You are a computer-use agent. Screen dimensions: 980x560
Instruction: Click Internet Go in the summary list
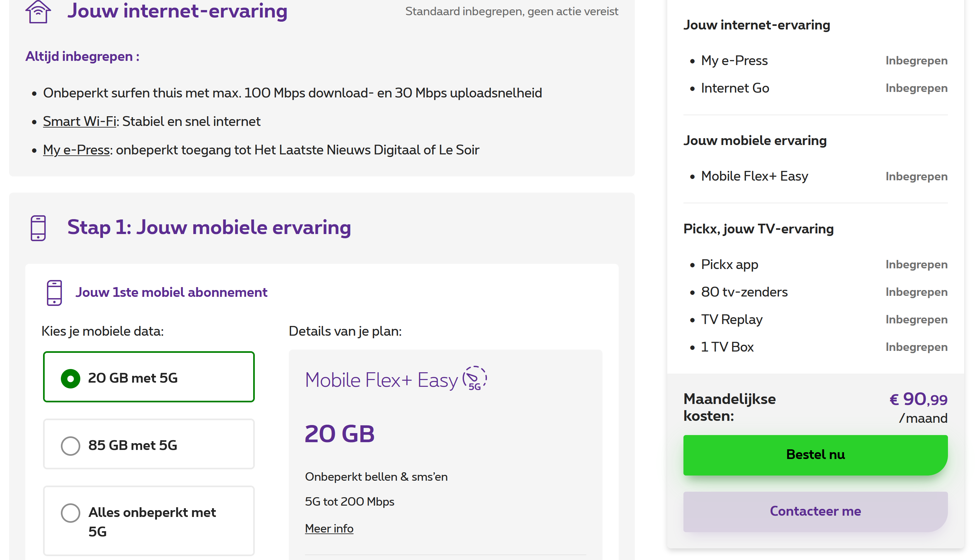(735, 88)
